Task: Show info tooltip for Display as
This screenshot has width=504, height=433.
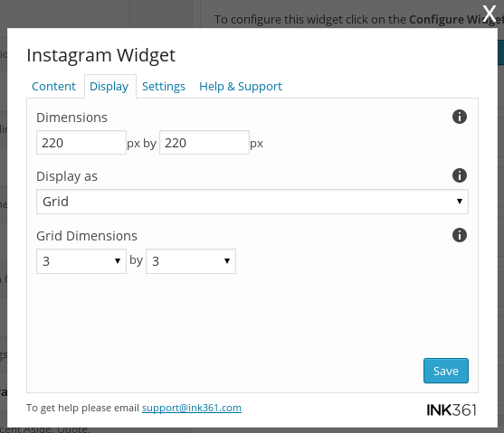Action: pos(460,175)
